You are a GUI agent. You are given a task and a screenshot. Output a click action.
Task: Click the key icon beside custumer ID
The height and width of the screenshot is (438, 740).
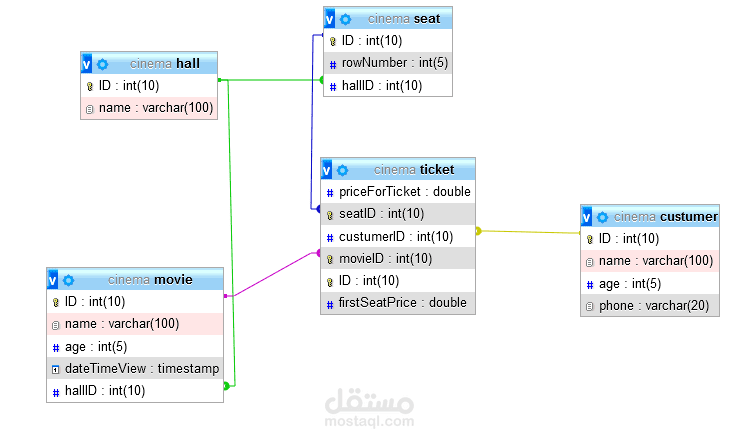pos(590,239)
